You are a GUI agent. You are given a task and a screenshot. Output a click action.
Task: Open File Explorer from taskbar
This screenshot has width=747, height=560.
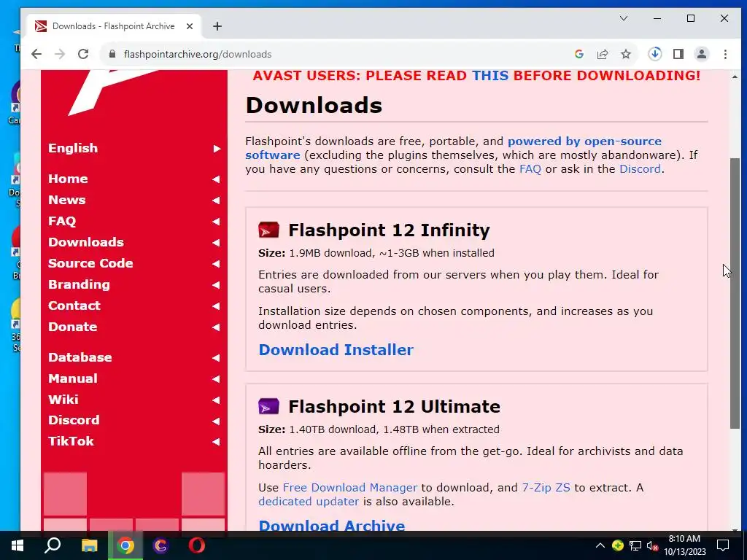click(89, 545)
